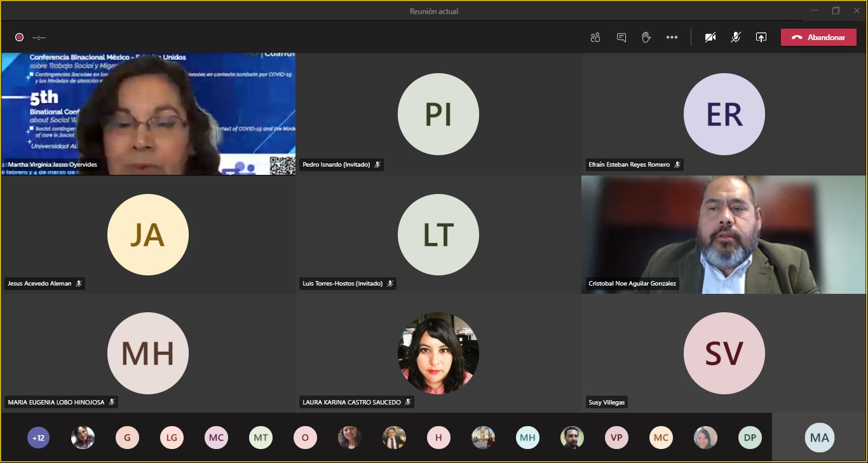Click Laura Karina Castro Saucedo's profile photo
Screen dimensions: 868x463
click(x=438, y=353)
